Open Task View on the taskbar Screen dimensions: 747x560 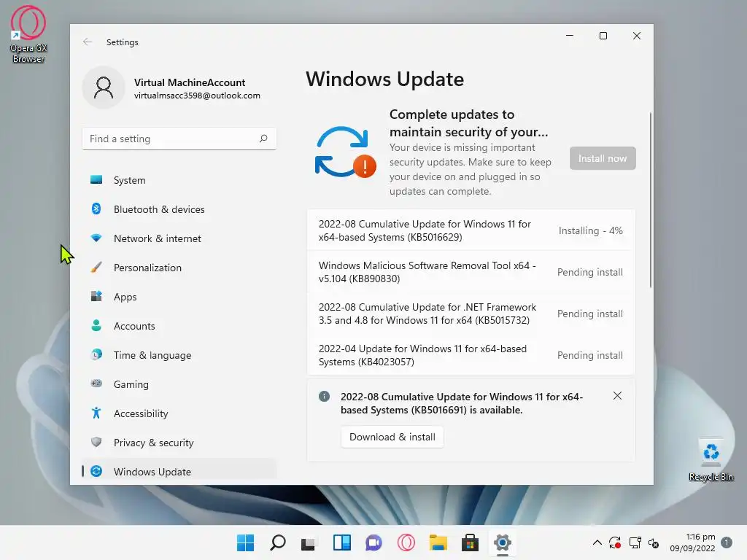[309, 542]
